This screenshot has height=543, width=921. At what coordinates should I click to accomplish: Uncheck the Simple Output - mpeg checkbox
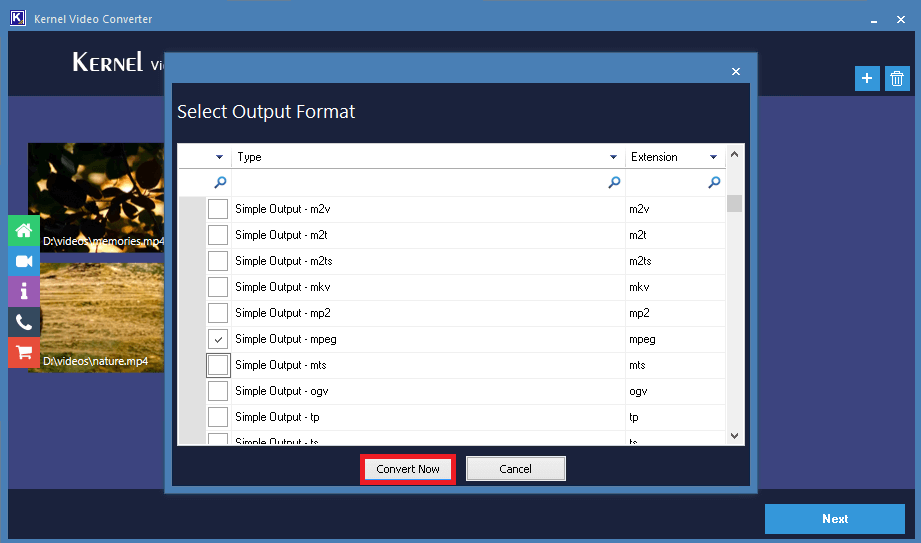pyautogui.click(x=218, y=339)
